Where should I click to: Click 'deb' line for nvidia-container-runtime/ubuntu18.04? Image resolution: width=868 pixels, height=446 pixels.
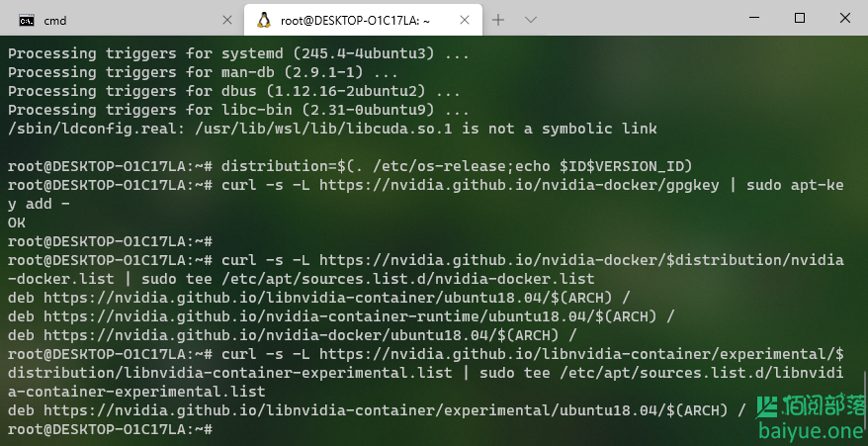click(x=341, y=316)
